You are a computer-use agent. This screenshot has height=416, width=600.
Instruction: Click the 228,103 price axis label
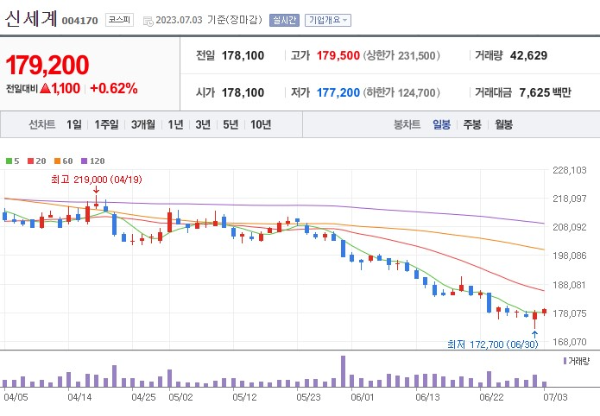pos(569,170)
